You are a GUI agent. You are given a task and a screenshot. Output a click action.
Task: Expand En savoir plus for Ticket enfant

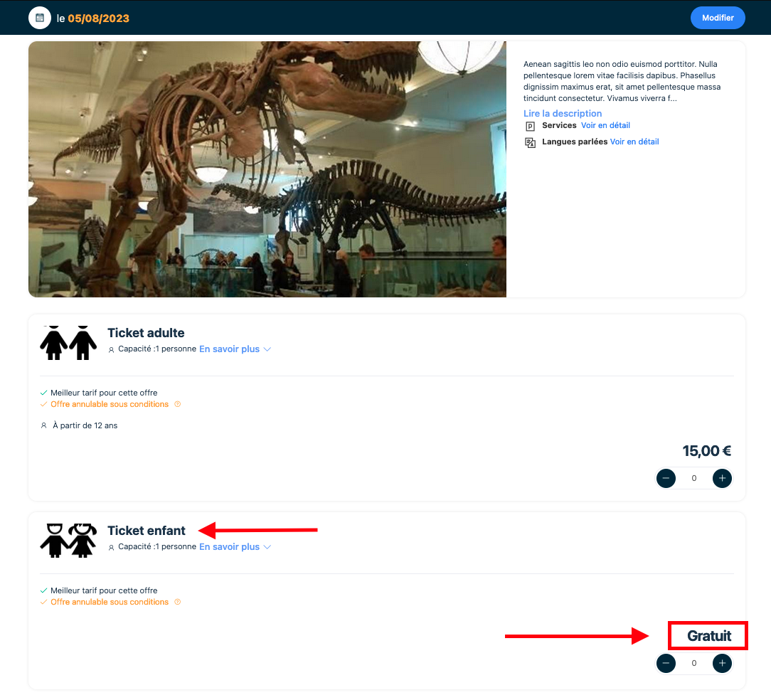[235, 547]
